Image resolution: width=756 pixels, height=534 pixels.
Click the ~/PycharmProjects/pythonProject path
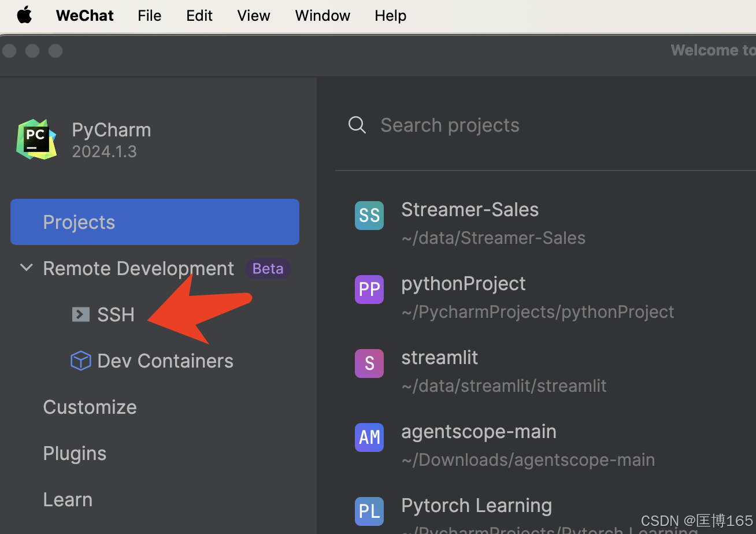538,311
